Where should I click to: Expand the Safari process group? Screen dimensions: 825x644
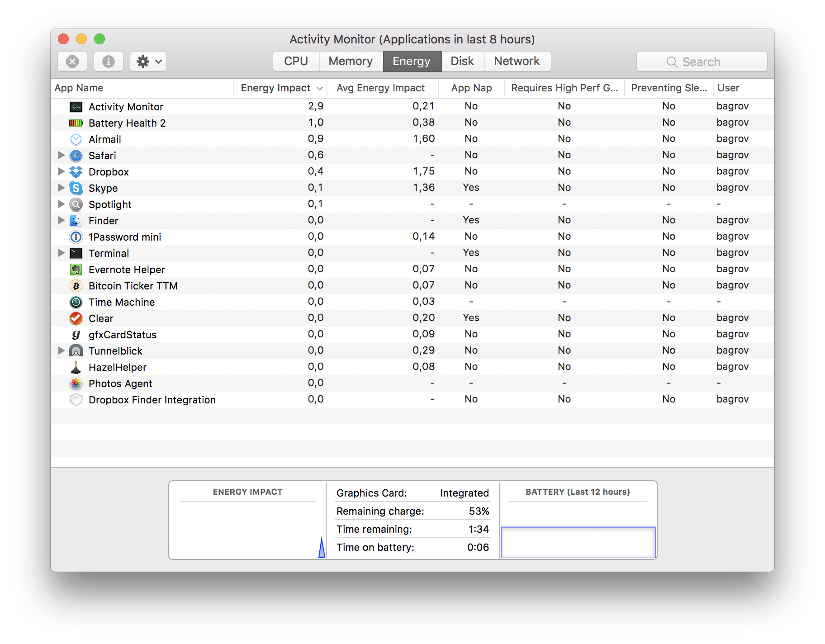pyautogui.click(x=62, y=155)
